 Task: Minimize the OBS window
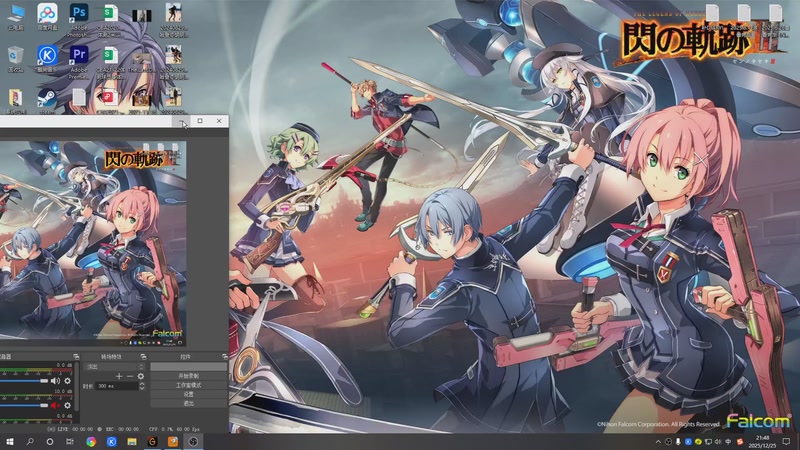click(x=181, y=121)
